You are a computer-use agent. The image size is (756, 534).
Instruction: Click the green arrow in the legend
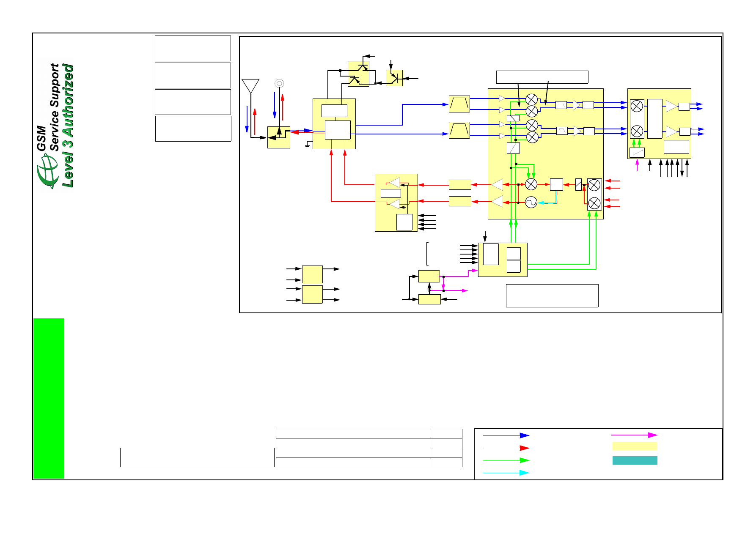point(506,460)
